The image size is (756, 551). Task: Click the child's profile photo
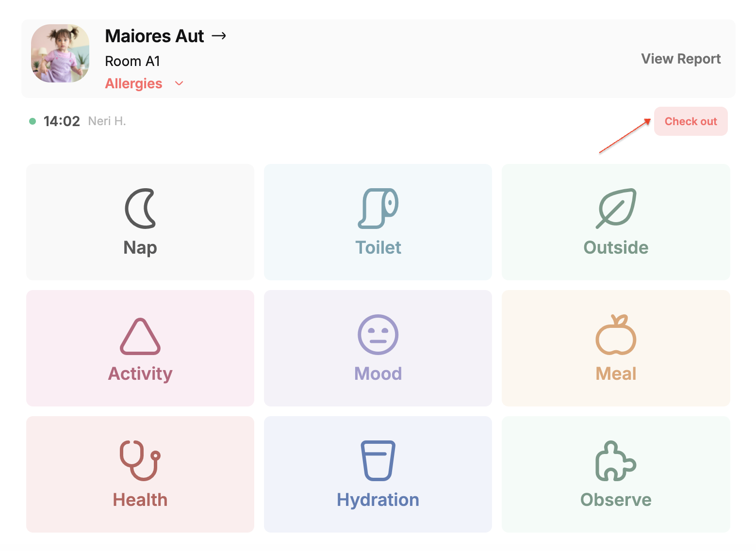pyautogui.click(x=60, y=53)
